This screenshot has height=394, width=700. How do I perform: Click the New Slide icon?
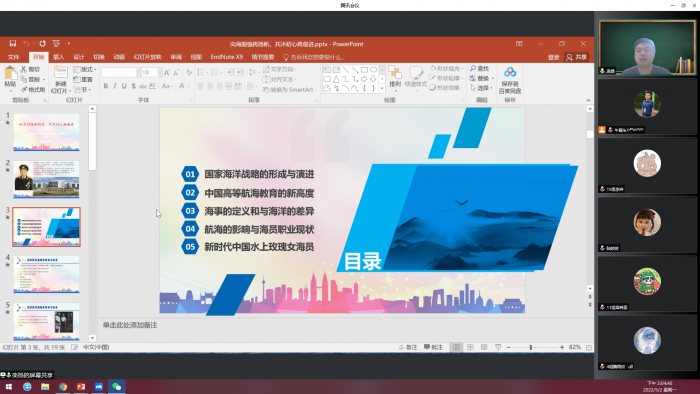click(60, 80)
